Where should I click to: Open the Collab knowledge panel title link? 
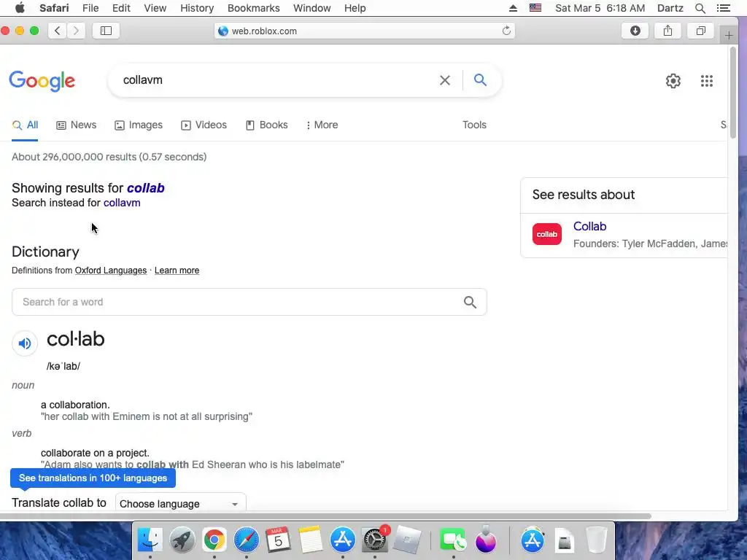(589, 226)
